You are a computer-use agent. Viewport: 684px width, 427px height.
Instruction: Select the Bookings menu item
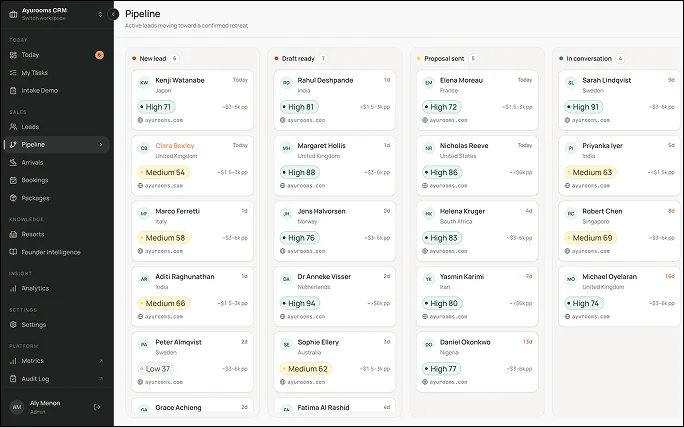coord(56,180)
